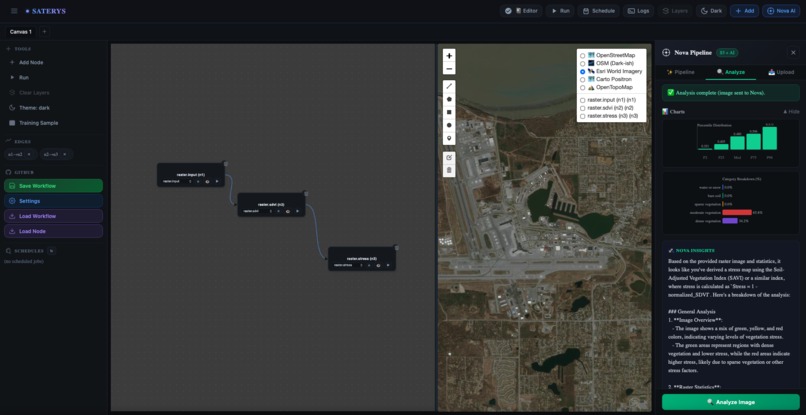The image size is (806, 415).
Task: Open the GitHub Settings button in sidebar
Action: click(x=53, y=201)
